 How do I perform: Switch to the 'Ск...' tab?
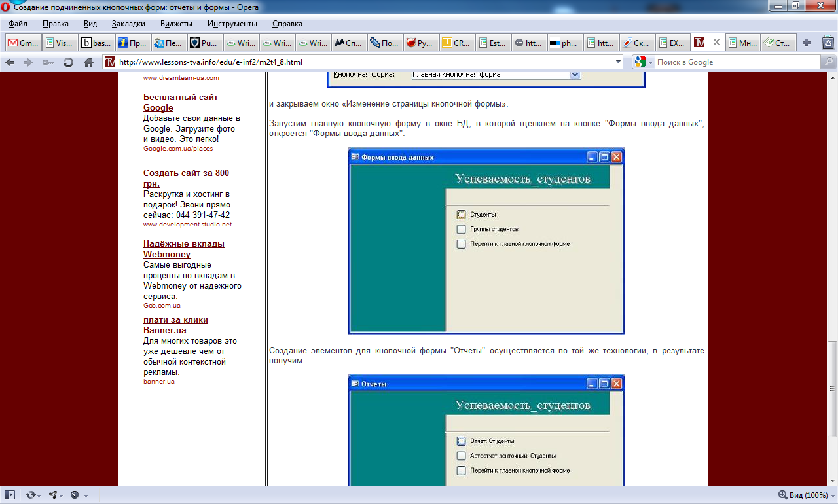pos(637,43)
